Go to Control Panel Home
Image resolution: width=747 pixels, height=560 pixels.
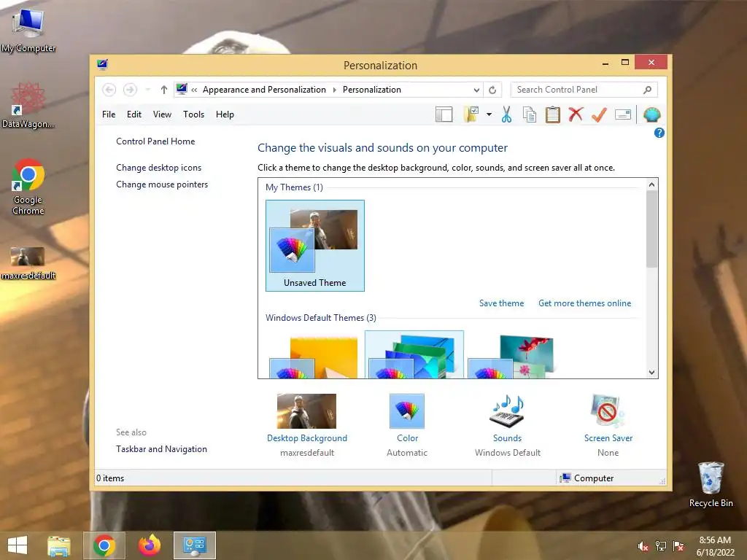(x=155, y=141)
